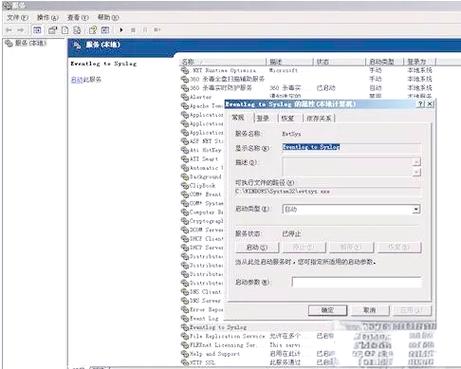461x369 pixels.
Task: Click the gear icon of DHCP Client service
Action: click(x=185, y=239)
